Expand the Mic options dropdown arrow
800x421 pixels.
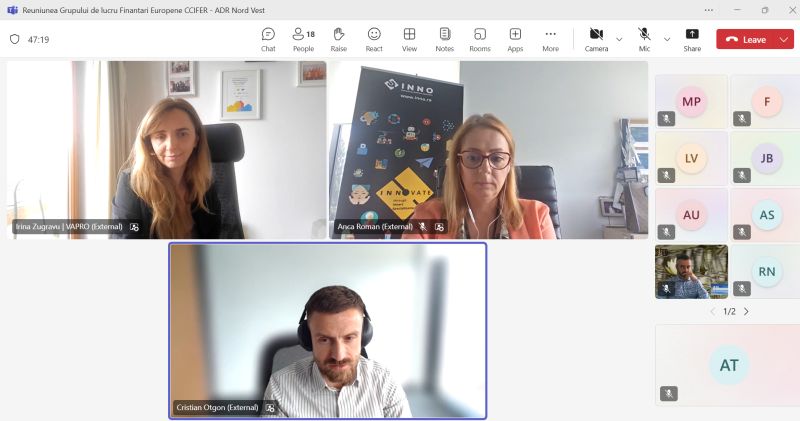pos(667,39)
